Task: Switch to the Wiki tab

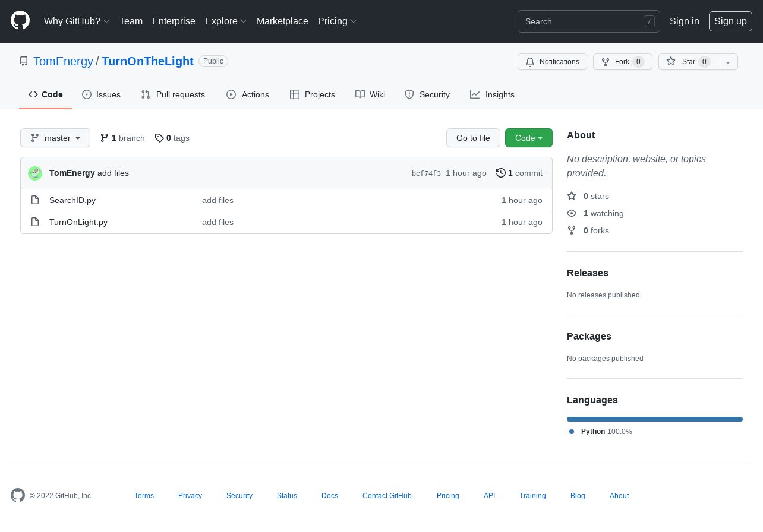Action: tap(370, 94)
